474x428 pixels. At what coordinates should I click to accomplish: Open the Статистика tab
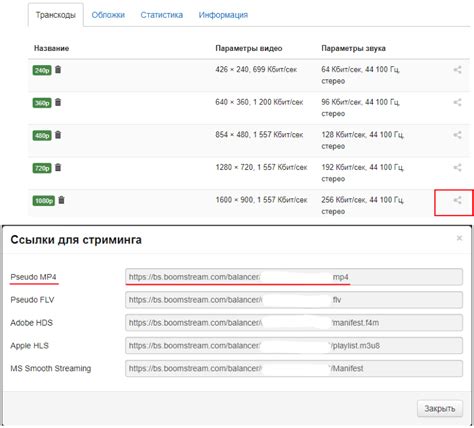pos(162,15)
